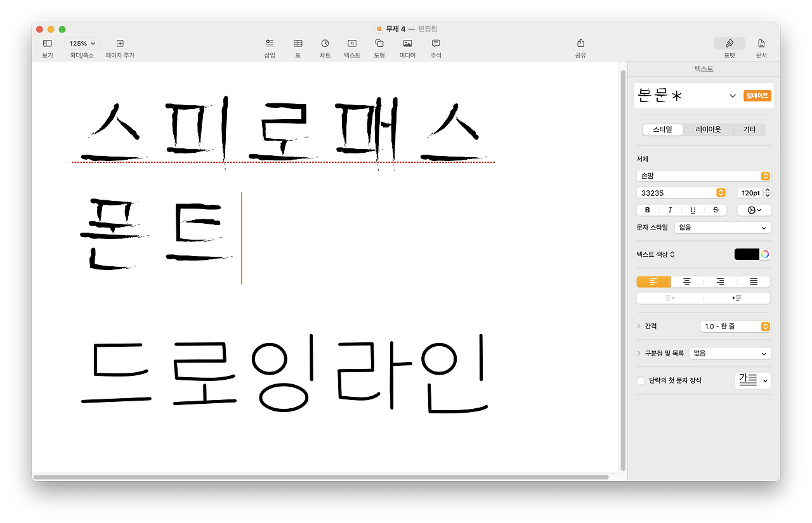Open the 문서 (Document) inspector icon
The width and height of the screenshot is (812, 523).
[761, 43]
